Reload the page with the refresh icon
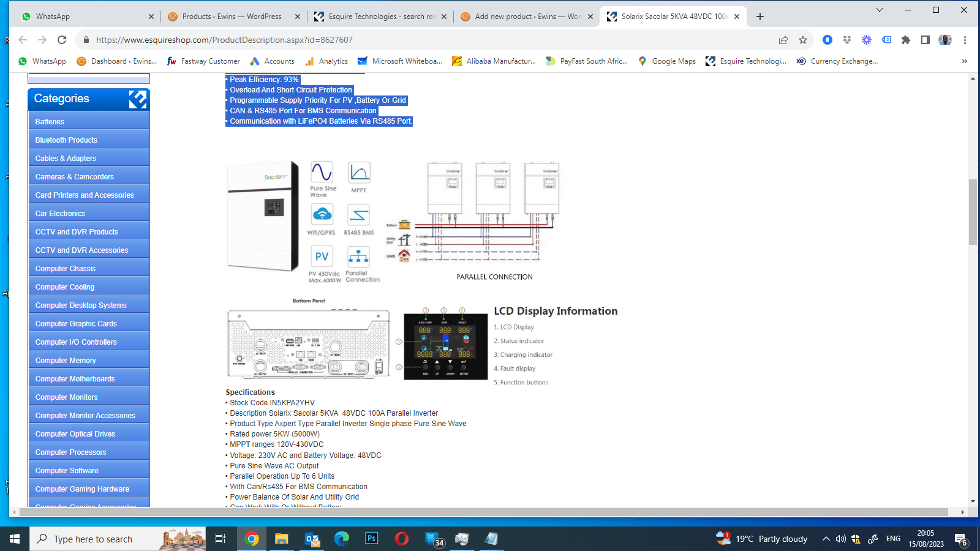 tap(62, 40)
